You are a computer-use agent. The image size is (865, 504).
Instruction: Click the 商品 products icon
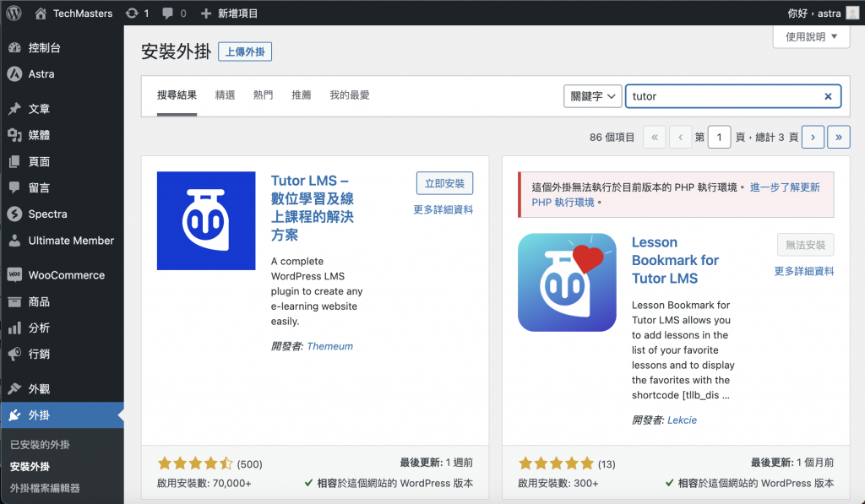click(15, 301)
